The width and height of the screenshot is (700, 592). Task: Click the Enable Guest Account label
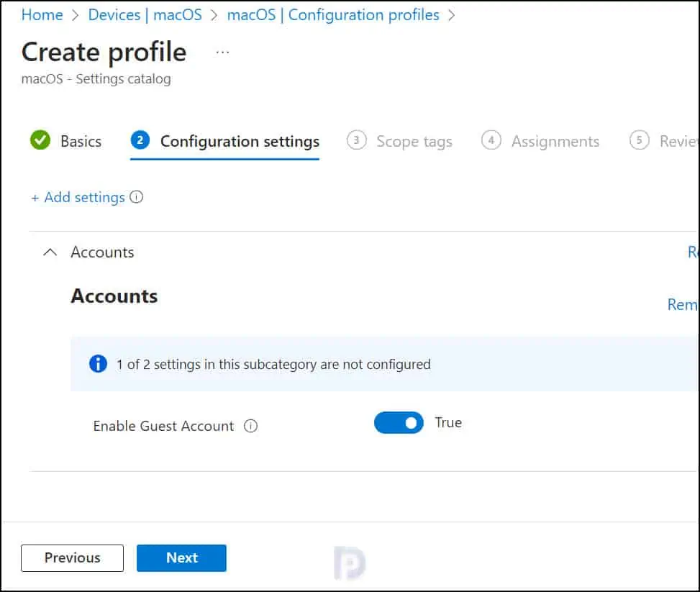[x=163, y=426]
